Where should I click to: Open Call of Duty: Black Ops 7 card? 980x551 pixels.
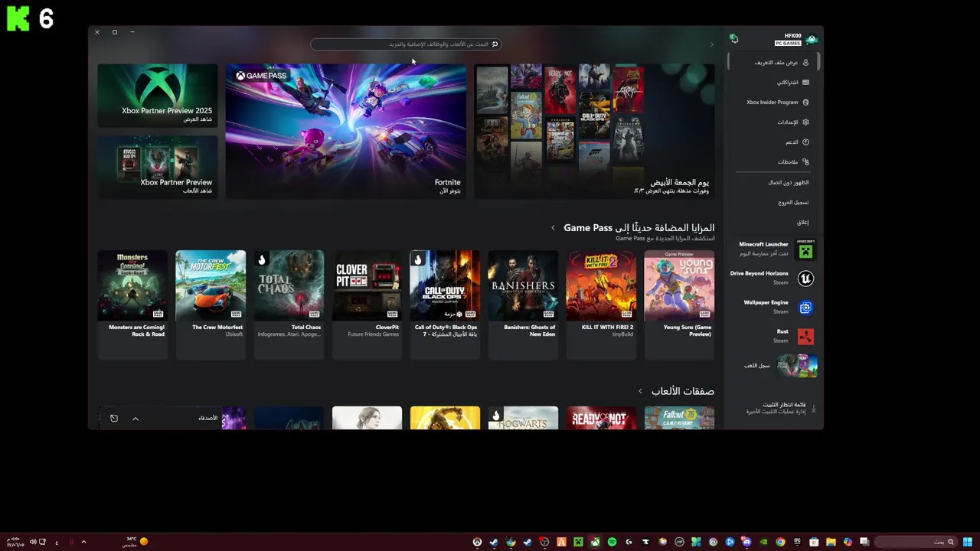(x=445, y=304)
